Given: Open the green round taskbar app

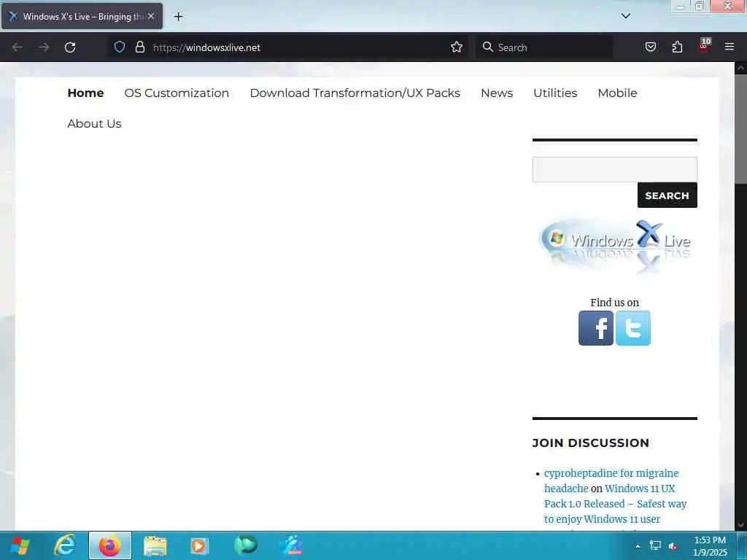Looking at the screenshot, I should click(x=246, y=545).
